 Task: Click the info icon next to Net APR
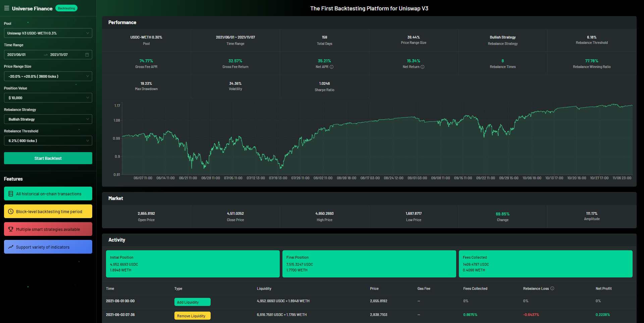331,67
